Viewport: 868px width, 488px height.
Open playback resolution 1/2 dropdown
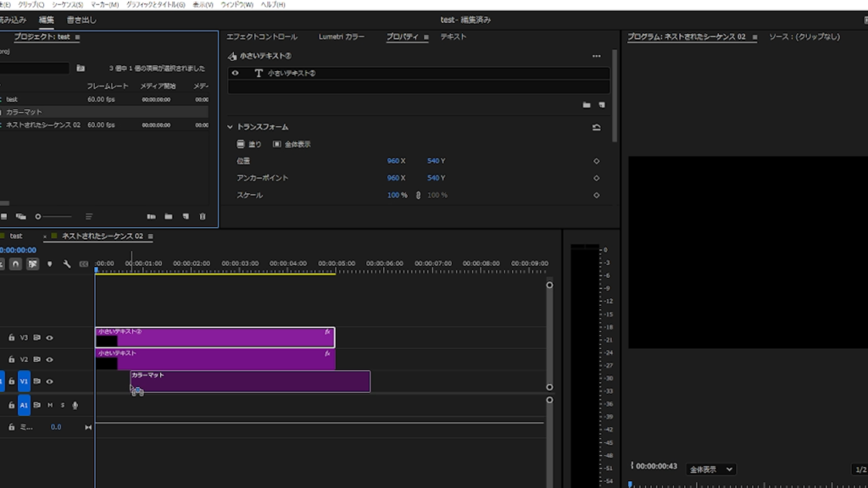[x=860, y=469]
